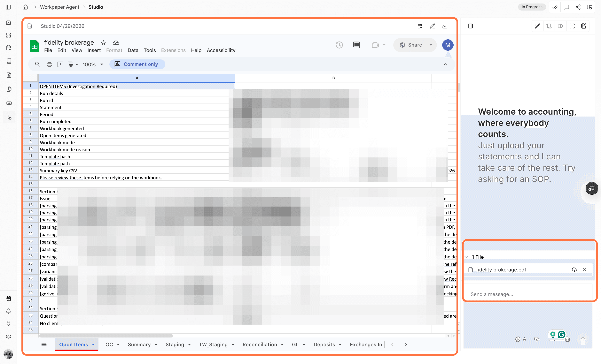Open the video meeting dropdown arrow
Image resolution: width=601 pixels, height=364 pixels.
384,45
